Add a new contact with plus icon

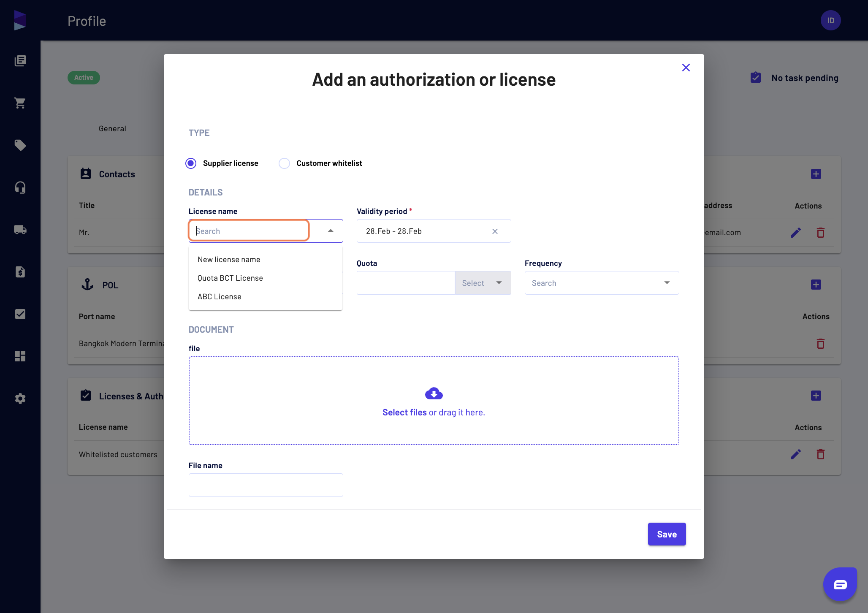816,174
